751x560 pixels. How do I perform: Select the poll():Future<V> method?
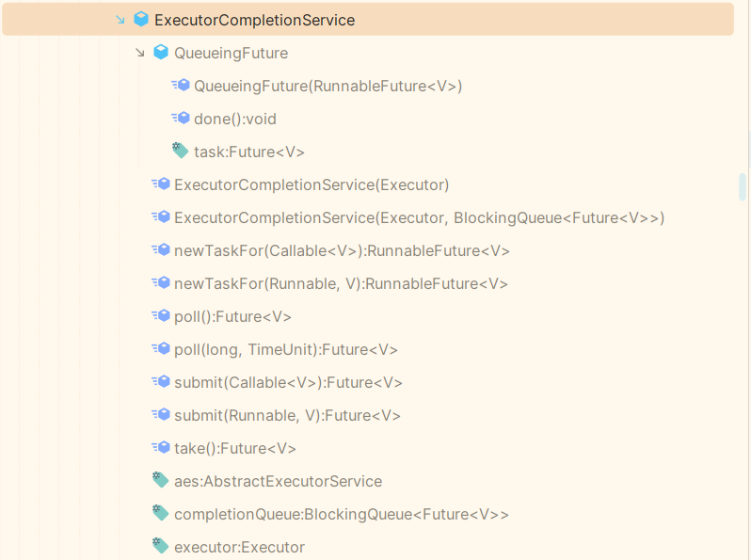pos(232,316)
